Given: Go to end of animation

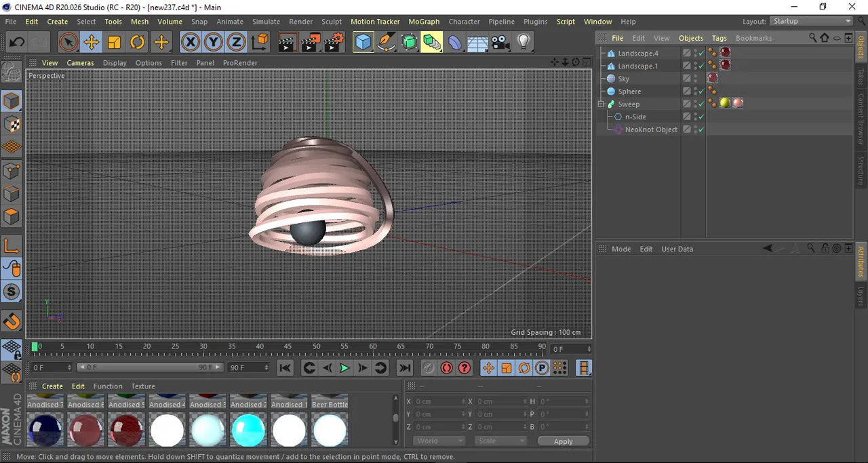Looking at the screenshot, I should (x=405, y=367).
